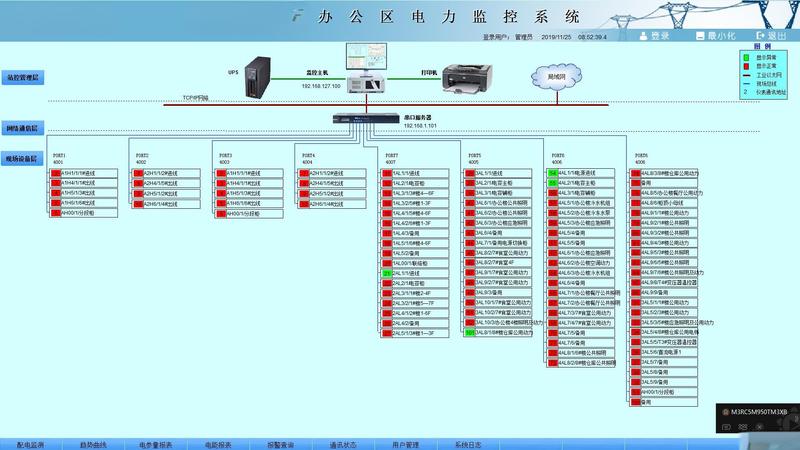Click the 站控管理层 layer label

tap(22, 76)
